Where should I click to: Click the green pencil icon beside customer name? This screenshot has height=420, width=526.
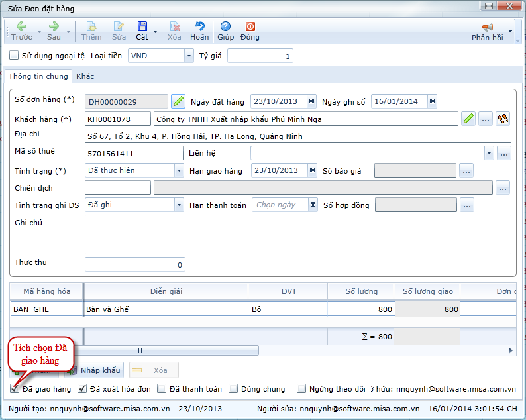[x=468, y=119]
